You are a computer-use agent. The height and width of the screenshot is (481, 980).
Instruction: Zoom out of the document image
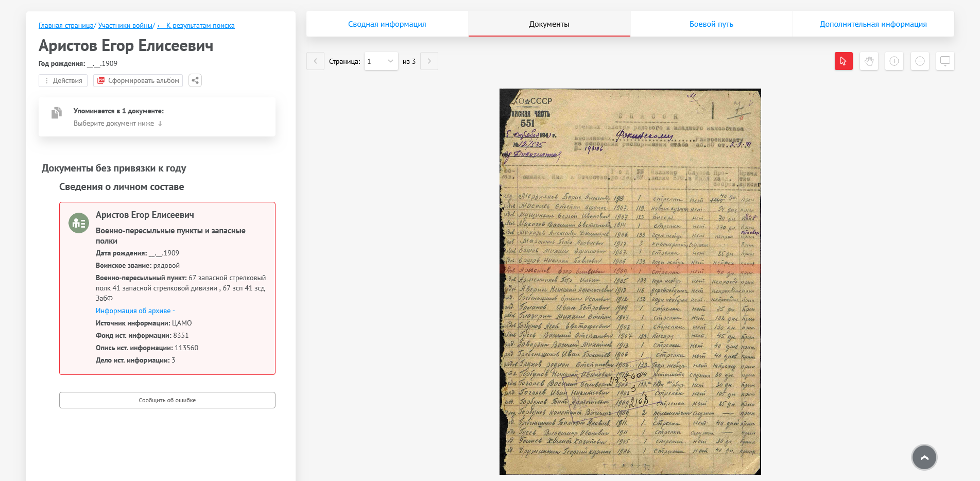click(920, 61)
